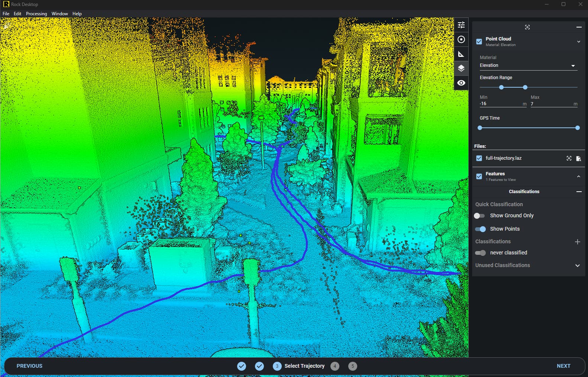Click focus icon beside full-trajectory.laz
This screenshot has height=377, width=588.
(569, 158)
